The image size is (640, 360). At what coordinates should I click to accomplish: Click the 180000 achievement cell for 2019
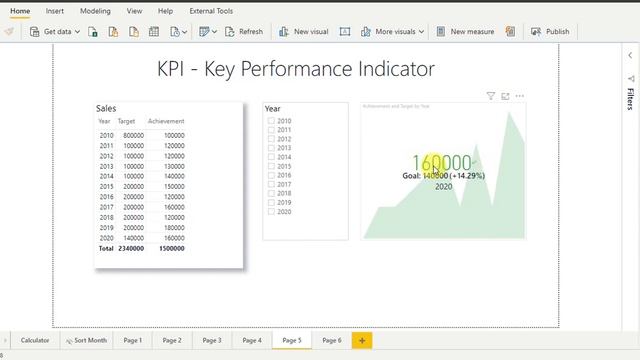point(174,228)
